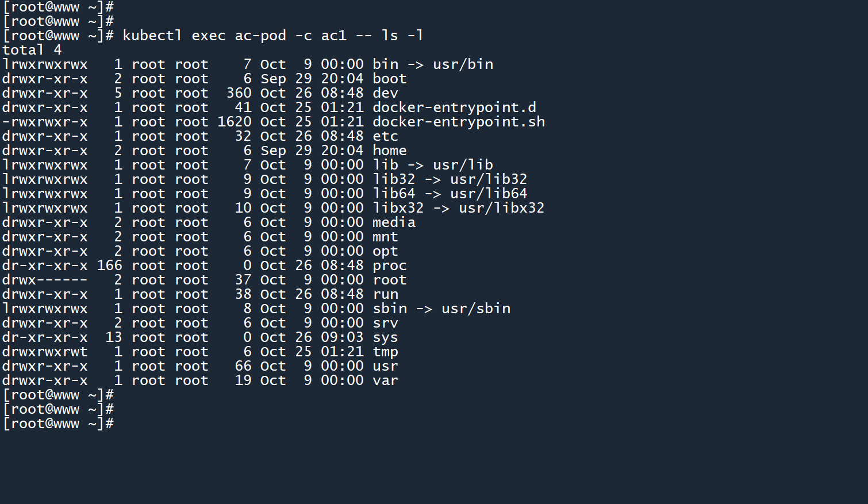Image resolution: width=868 pixels, height=504 pixels.
Task: Click the var directory name
Action: tap(385, 380)
